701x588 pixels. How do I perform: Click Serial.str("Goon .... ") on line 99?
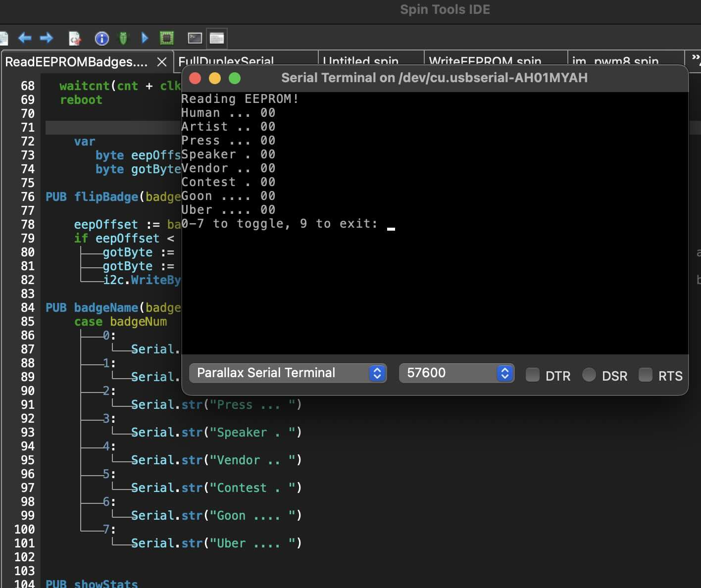coord(216,516)
